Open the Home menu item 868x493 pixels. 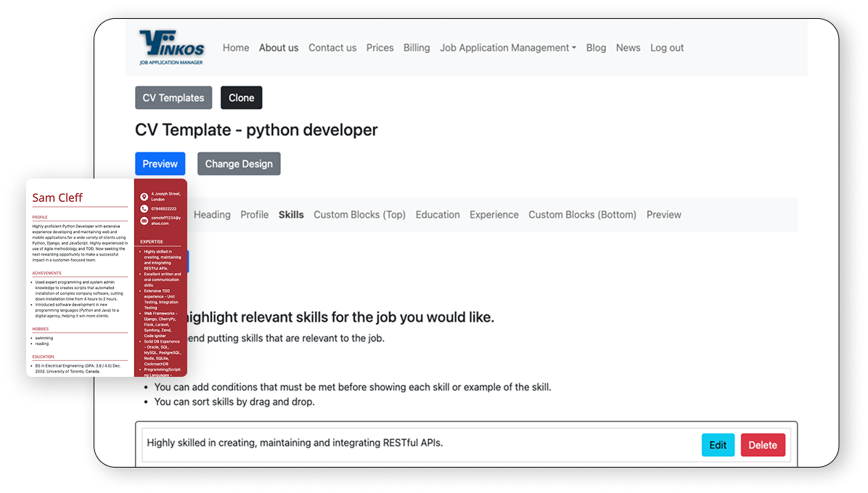tap(236, 48)
